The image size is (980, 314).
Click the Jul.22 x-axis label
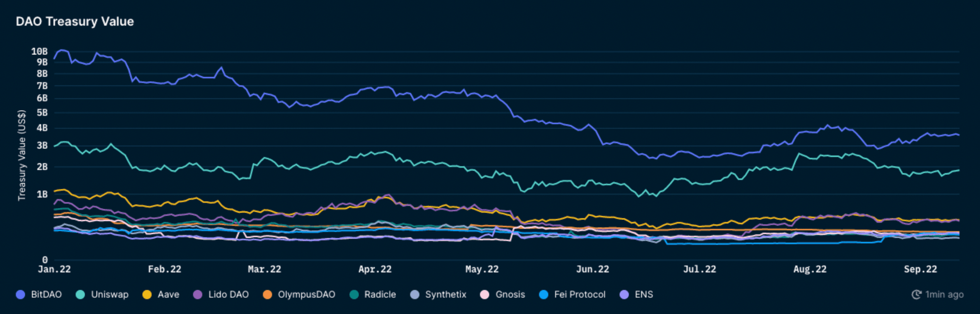click(699, 270)
